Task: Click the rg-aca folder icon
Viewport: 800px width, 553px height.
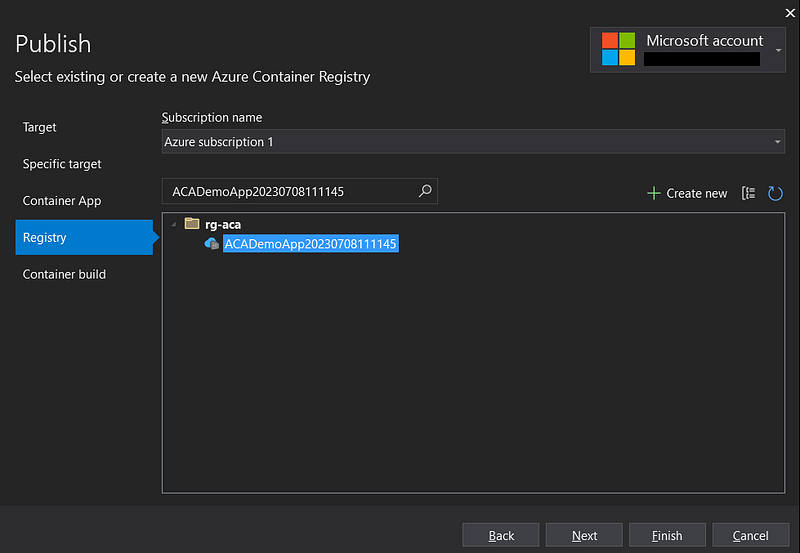Action: pyautogui.click(x=192, y=224)
